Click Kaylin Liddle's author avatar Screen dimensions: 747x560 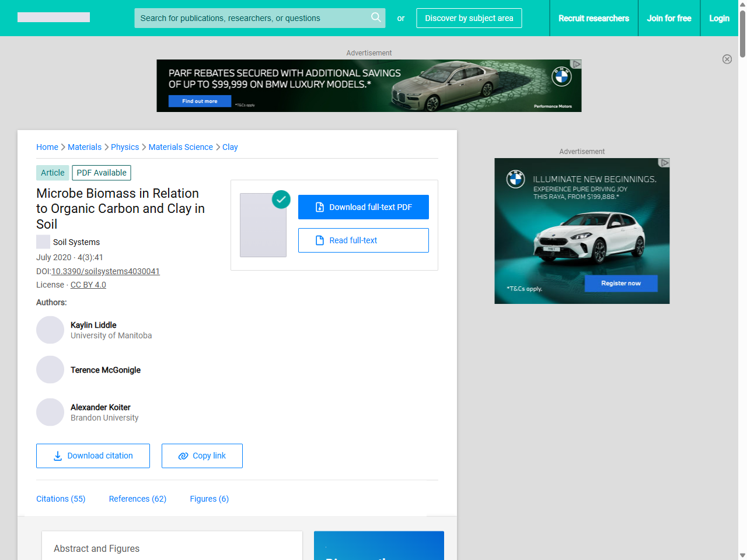50,330
